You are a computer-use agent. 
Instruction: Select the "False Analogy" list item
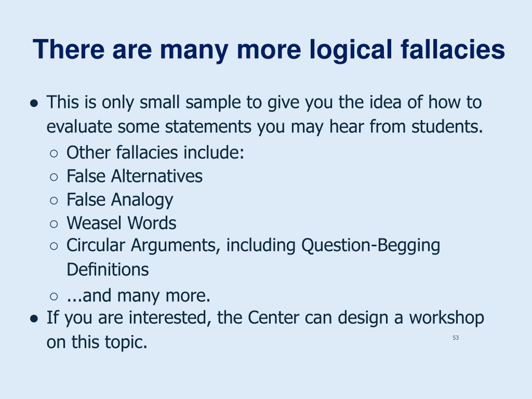pos(119,200)
